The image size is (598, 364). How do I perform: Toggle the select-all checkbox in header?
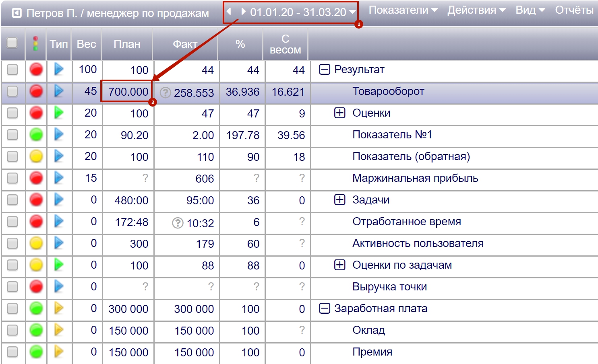coord(12,43)
